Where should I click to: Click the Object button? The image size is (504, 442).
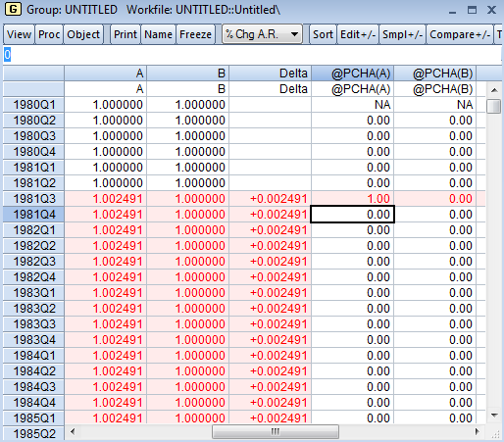[83, 34]
